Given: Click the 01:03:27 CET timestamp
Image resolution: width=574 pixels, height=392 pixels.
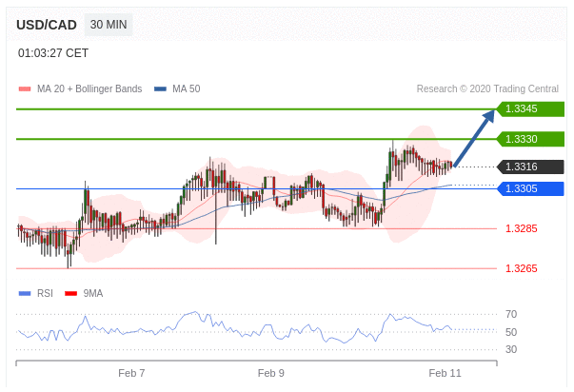Looking at the screenshot, I should coord(53,53).
